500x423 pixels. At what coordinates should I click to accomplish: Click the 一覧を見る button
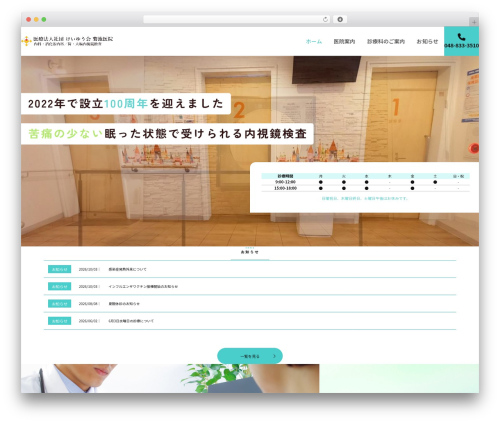coord(250,356)
